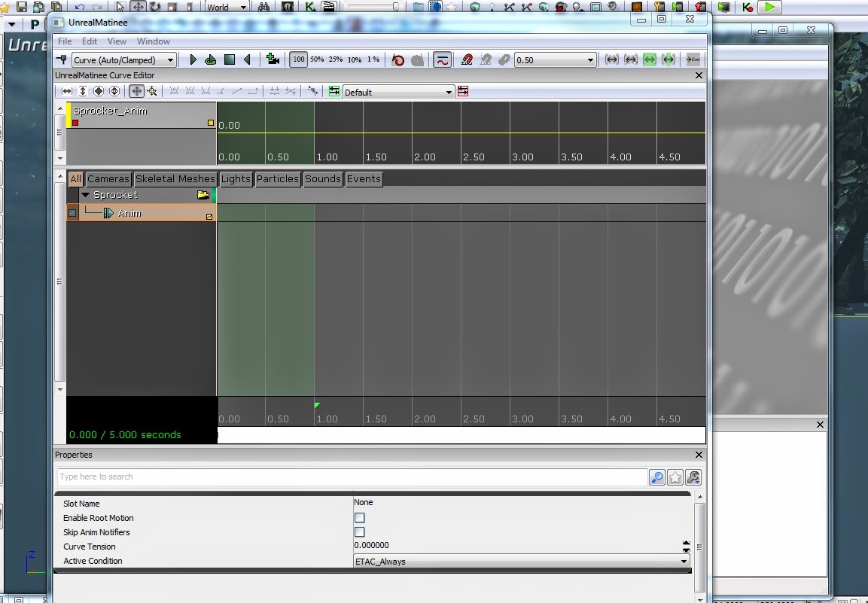Image resolution: width=868 pixels, height=603 pixels.
Task: Click the green create curve tab icon
Action: click(333, 91)
